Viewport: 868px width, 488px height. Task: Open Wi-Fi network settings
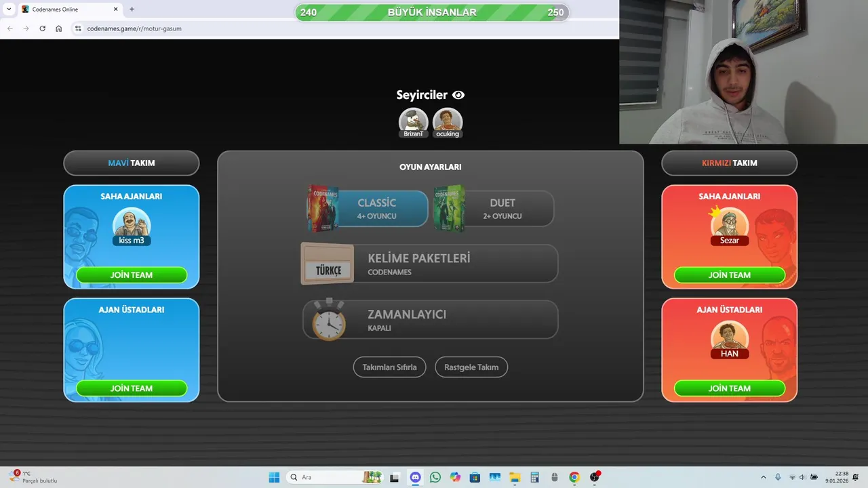792,477
